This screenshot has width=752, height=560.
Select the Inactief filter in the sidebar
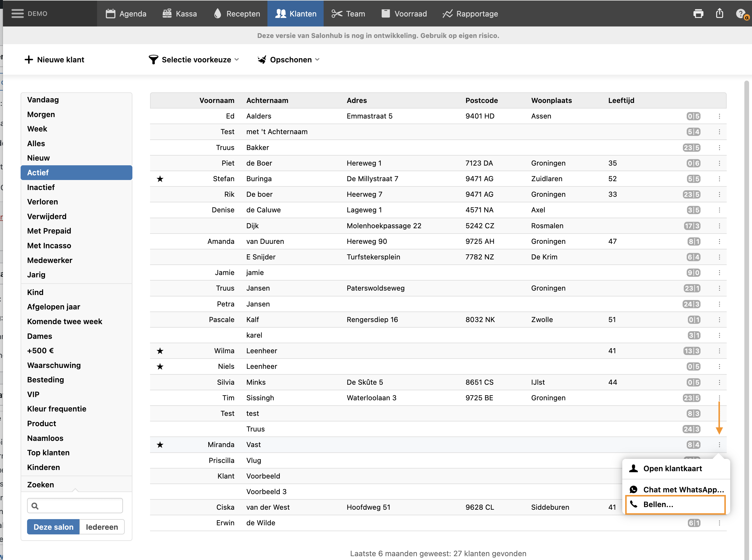pyautogui.click(x=41, y=187)
